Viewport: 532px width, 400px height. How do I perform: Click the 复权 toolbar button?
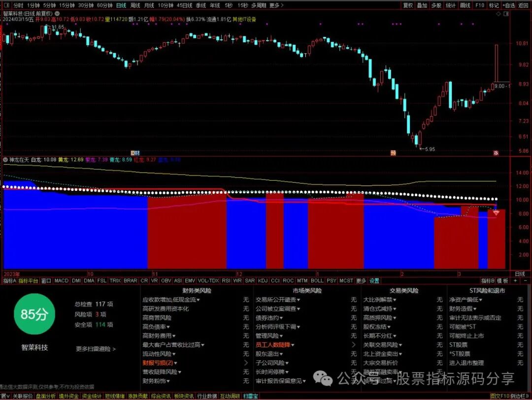(408, 5)
